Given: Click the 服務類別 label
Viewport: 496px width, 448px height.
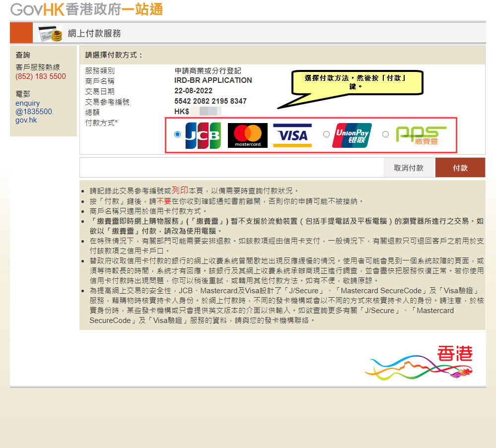Looking at the screenshot, I should [x=100, y=70].
